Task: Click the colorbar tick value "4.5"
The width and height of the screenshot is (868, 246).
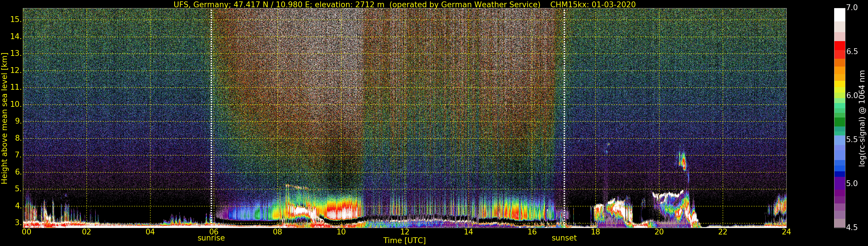Action: (x=852, y=227)
